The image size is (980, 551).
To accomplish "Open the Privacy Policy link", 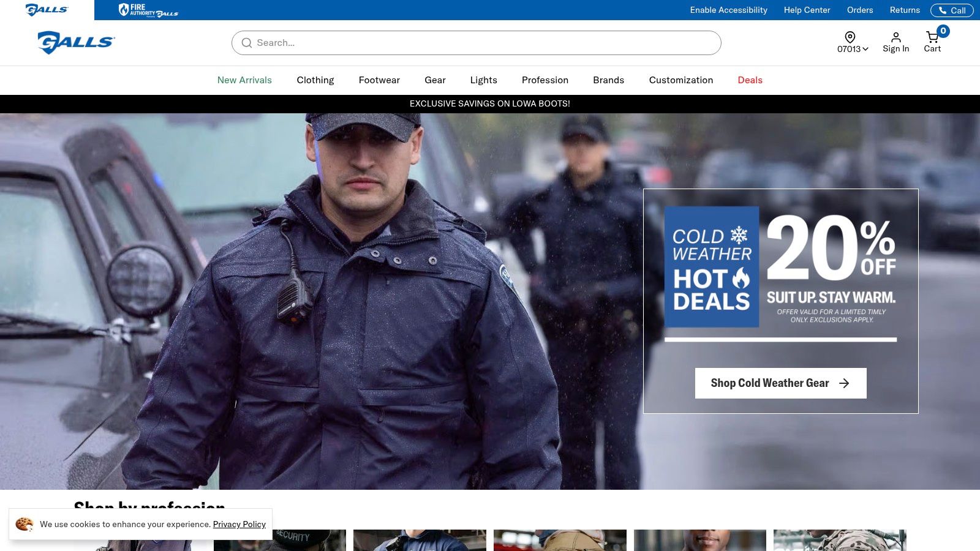I will coord(239,525).
